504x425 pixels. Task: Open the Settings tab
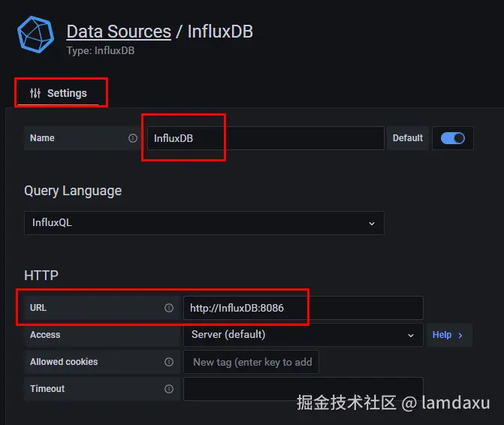tap(62, 93)
